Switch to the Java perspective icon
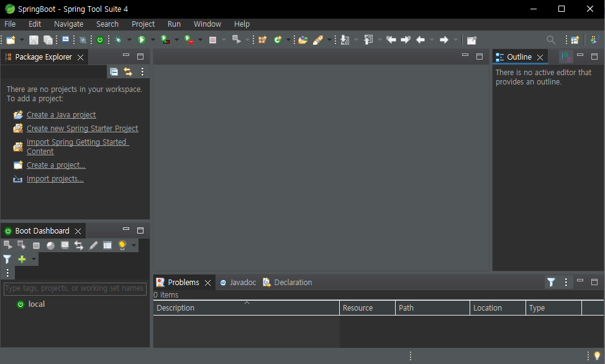Image resolution: width=605 pixels, height=364 pixels. click(594, 40)
